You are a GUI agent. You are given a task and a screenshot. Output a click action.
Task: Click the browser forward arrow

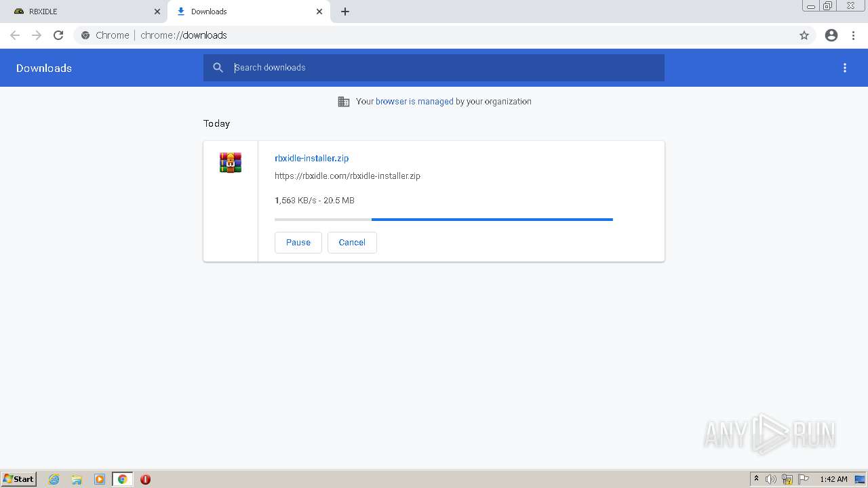tap(37, 35)
